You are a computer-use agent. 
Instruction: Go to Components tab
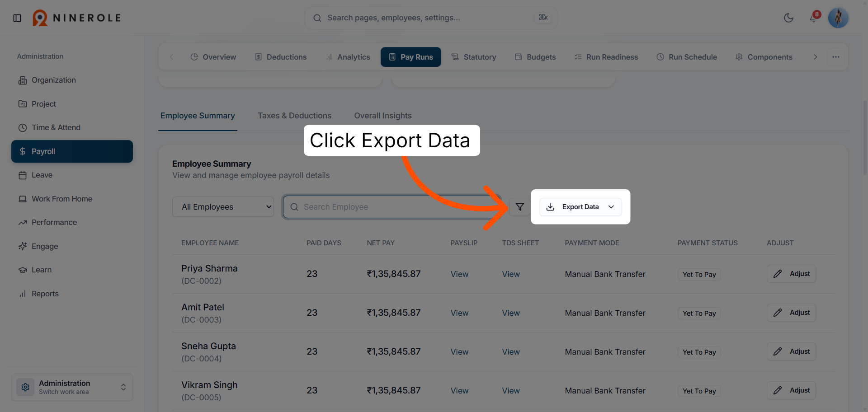(x=764, y=57)
